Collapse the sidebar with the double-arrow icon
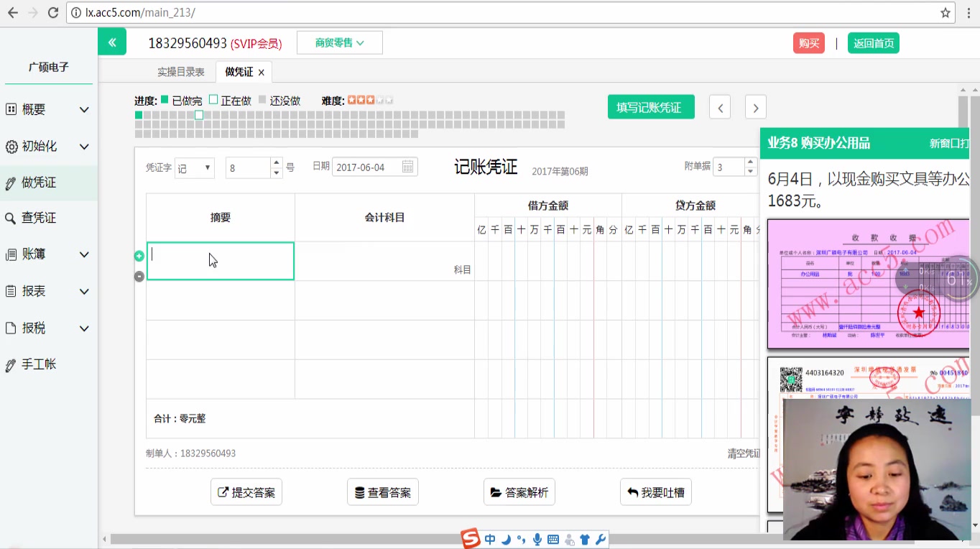The image size is (980, 549). coord(112,42)
